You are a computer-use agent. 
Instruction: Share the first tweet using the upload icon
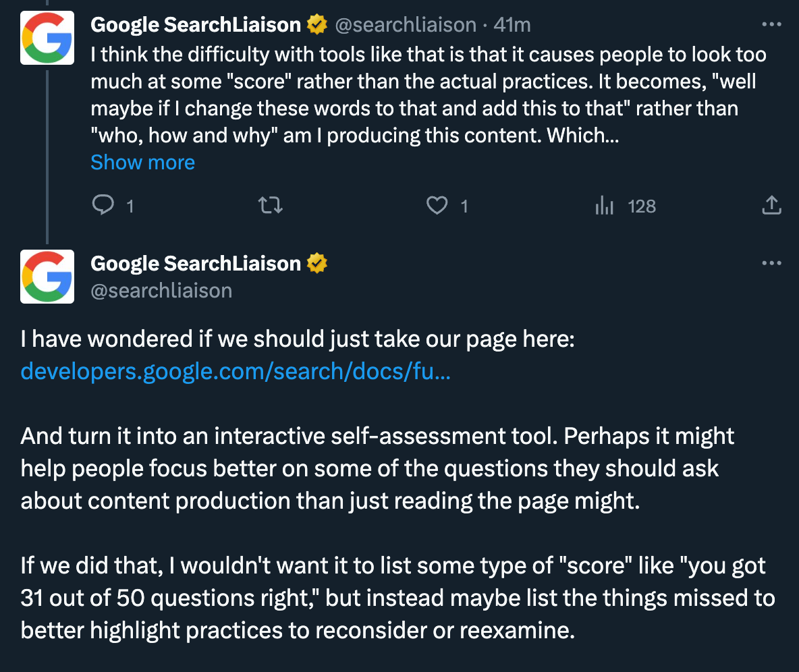click(x=771, y=205)
